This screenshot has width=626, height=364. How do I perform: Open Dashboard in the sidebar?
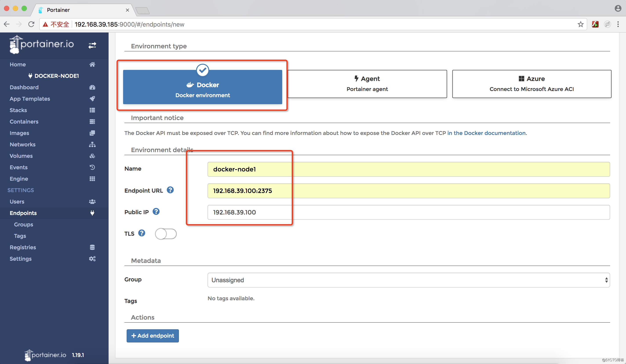coord(24,87)
